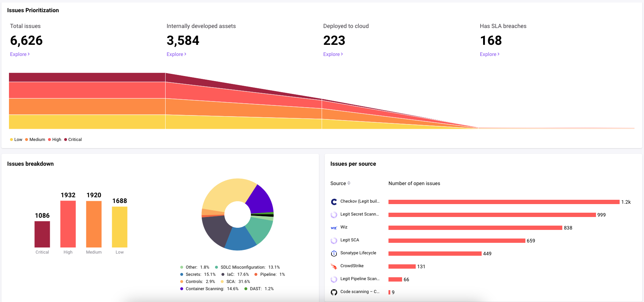Image resolution: width=644 pixels, height=302 pixels.
Task: Open Explore under Deployed to cloud
Action: [333, 54]
